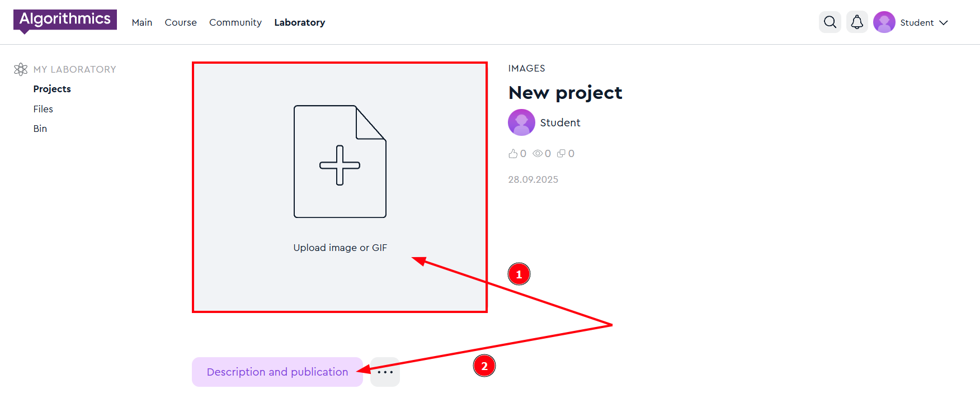980x403 pixels.
Task: Open the three-dots more options menu
Action: pos(385,372)
